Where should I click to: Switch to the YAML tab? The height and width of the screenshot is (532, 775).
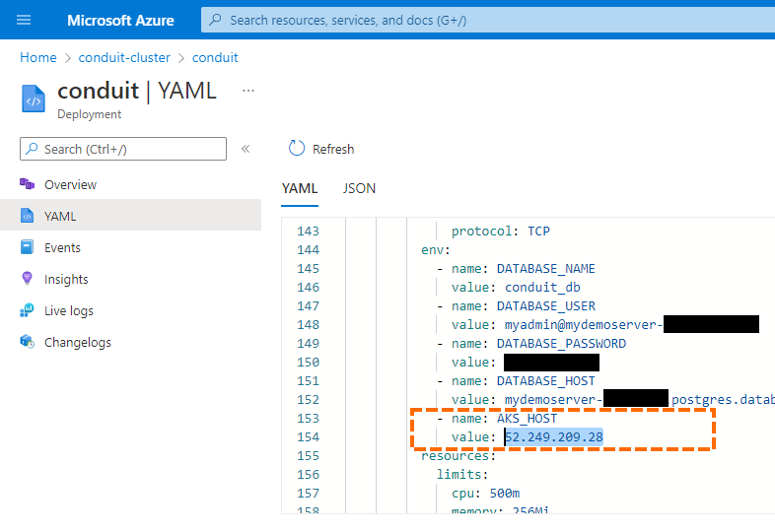click(300, 189)
